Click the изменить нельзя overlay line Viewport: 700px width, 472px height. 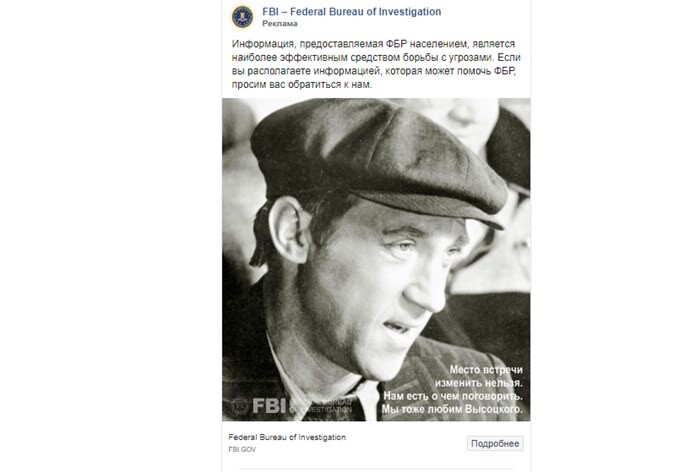pos(479,383)
